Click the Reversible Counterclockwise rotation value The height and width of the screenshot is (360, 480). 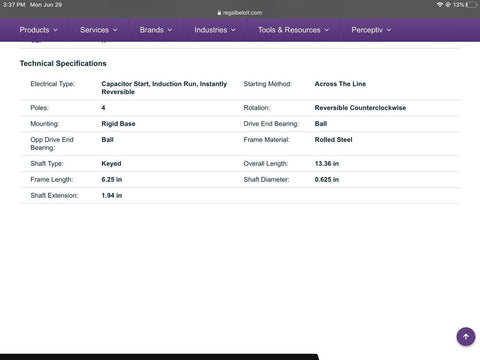coord(360,108)
